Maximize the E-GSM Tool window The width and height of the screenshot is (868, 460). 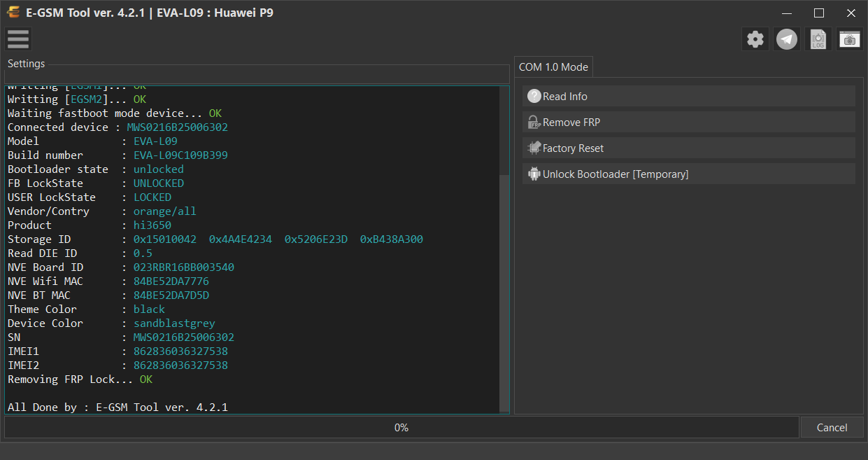click(819, 13)
